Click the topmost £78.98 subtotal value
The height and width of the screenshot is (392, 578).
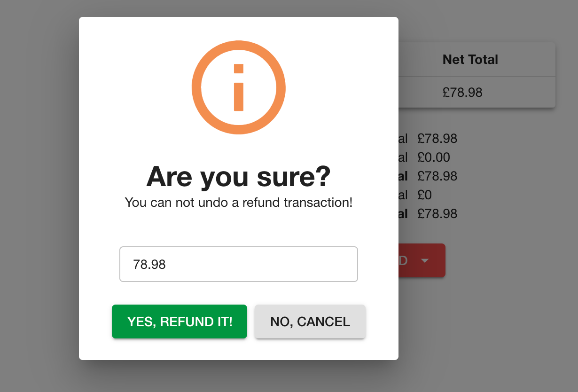point(437,139)
